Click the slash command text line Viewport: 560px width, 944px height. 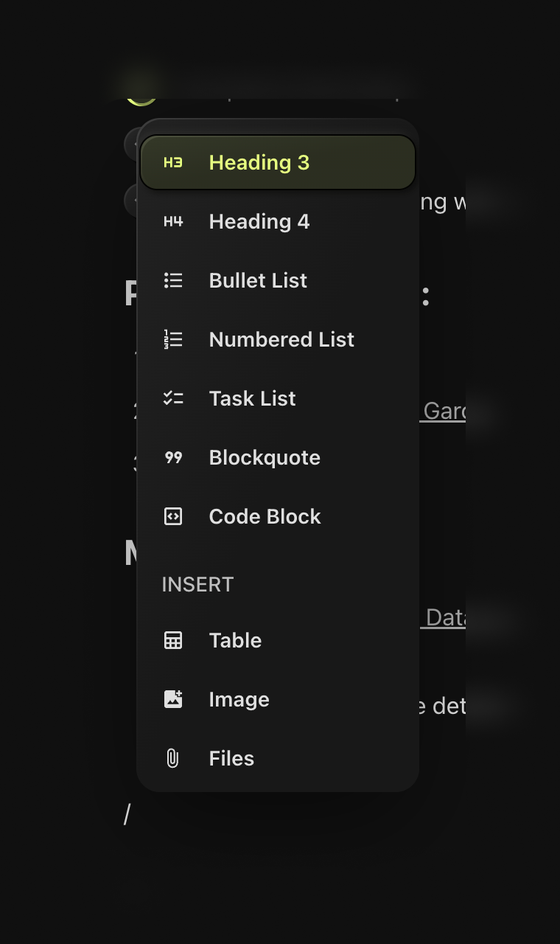click(x=127, y=815)
